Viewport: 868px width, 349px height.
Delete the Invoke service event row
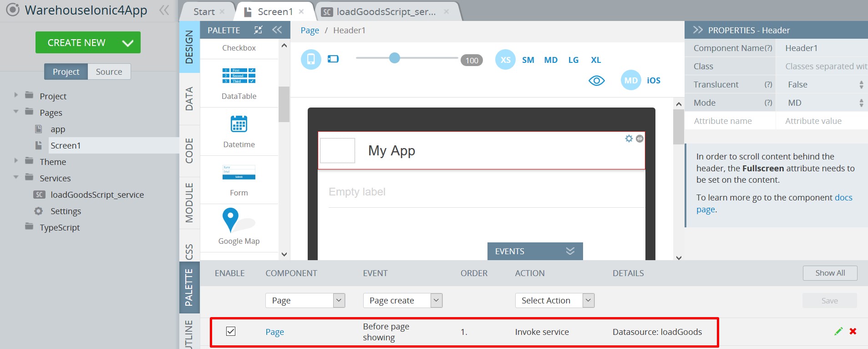853,331
